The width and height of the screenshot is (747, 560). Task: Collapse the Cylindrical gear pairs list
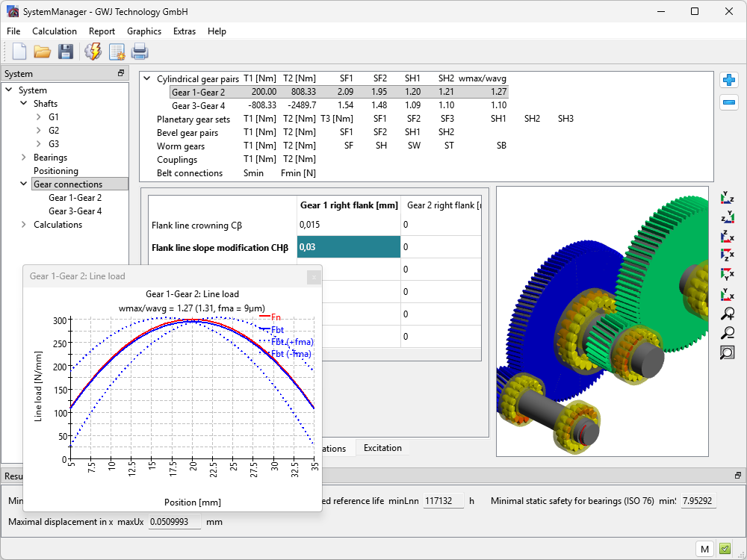point(146,78)
